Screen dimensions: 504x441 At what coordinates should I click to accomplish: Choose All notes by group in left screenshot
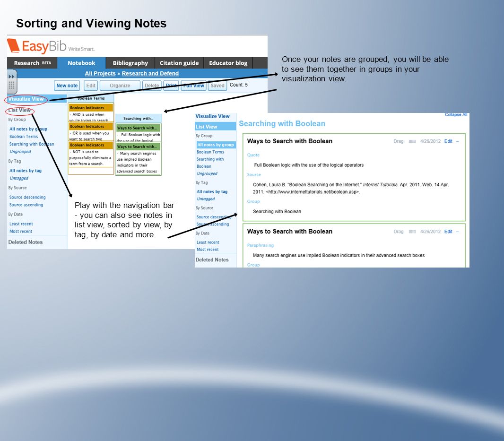[28, 129]
